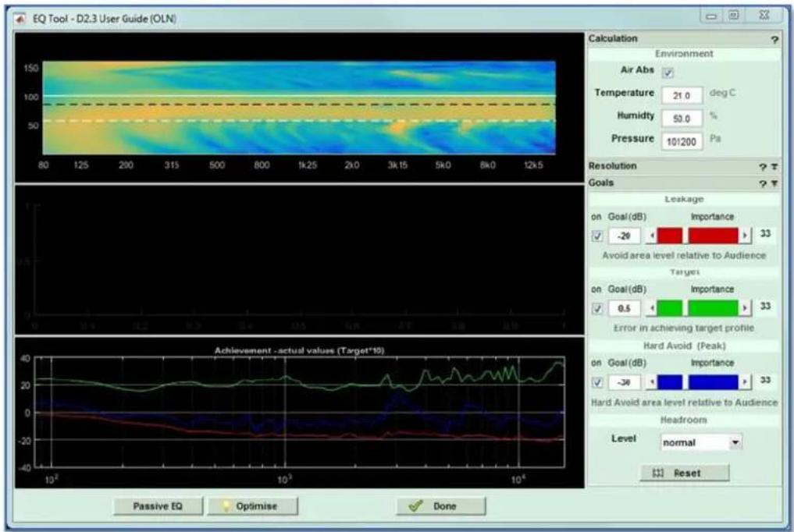Click the Temperature input field

[682, 96]
